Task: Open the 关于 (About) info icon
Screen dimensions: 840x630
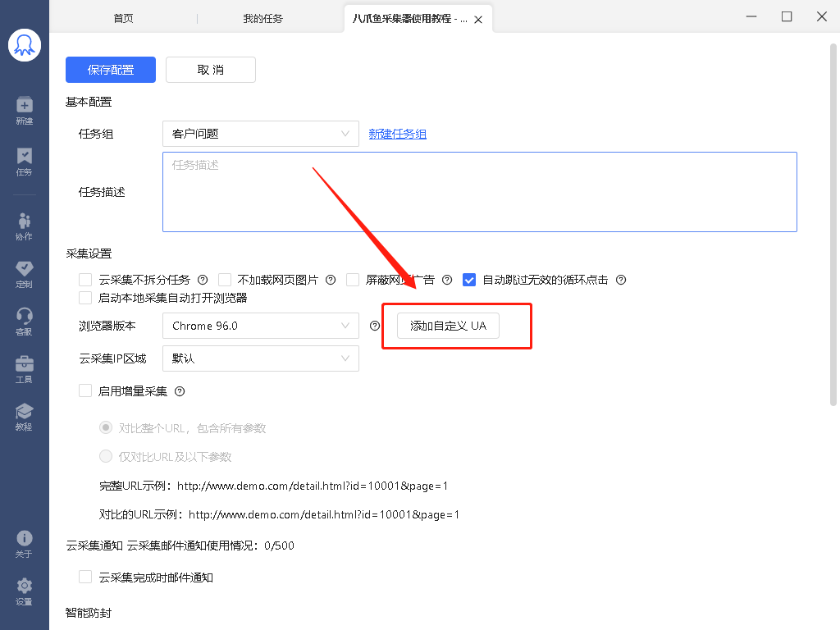Action: (x=24, y=545)
